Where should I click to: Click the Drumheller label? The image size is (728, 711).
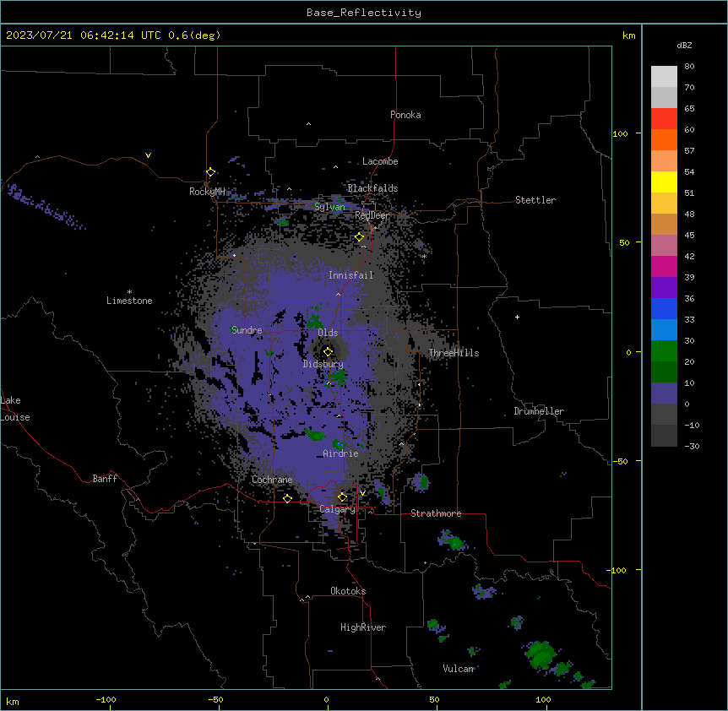[x=539, y=411]
